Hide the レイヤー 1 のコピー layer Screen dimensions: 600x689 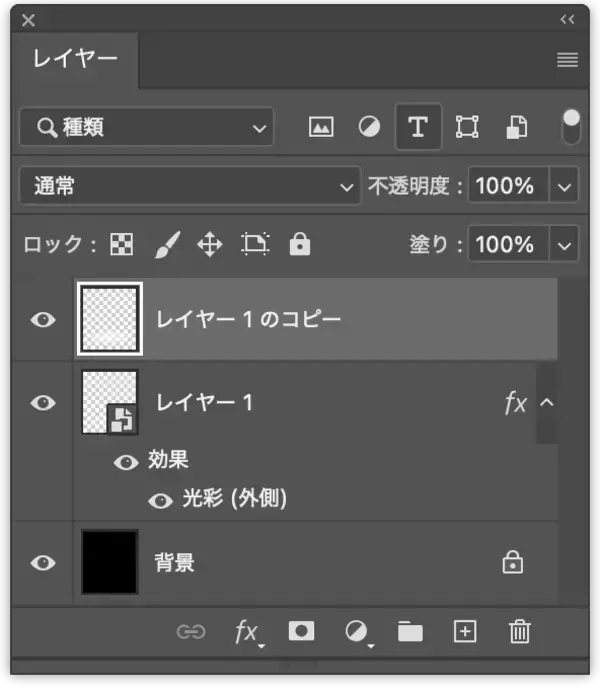[x=43, y=319]
